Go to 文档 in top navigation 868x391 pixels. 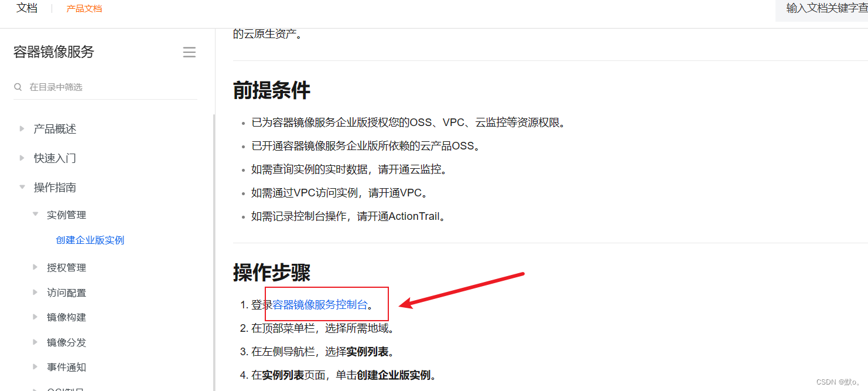click(27, 8)
